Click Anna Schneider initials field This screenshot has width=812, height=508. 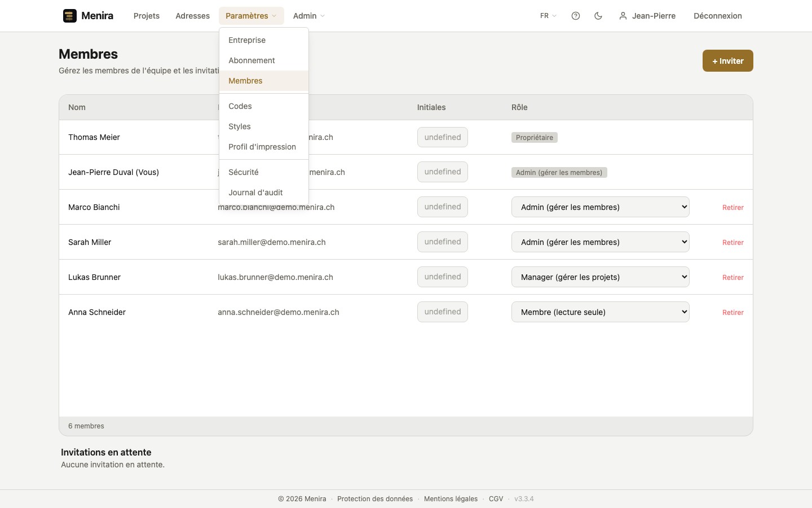click(443, 312)
